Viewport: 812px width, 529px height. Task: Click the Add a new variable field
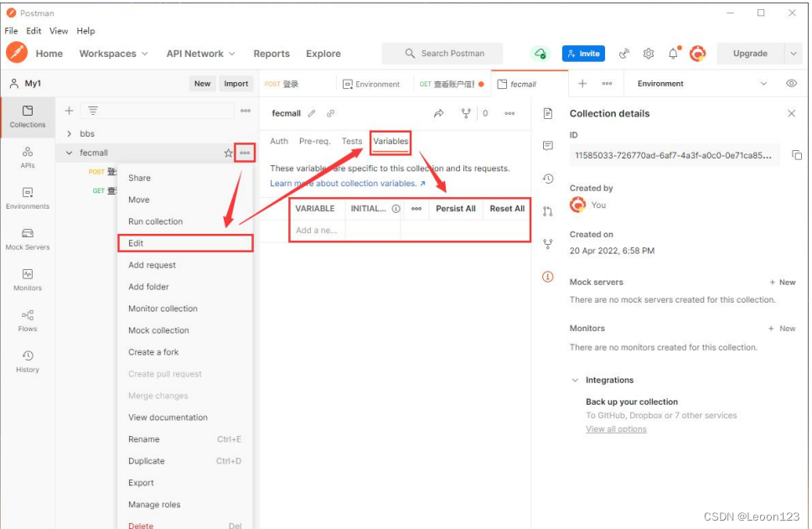[x=317, y=230]
